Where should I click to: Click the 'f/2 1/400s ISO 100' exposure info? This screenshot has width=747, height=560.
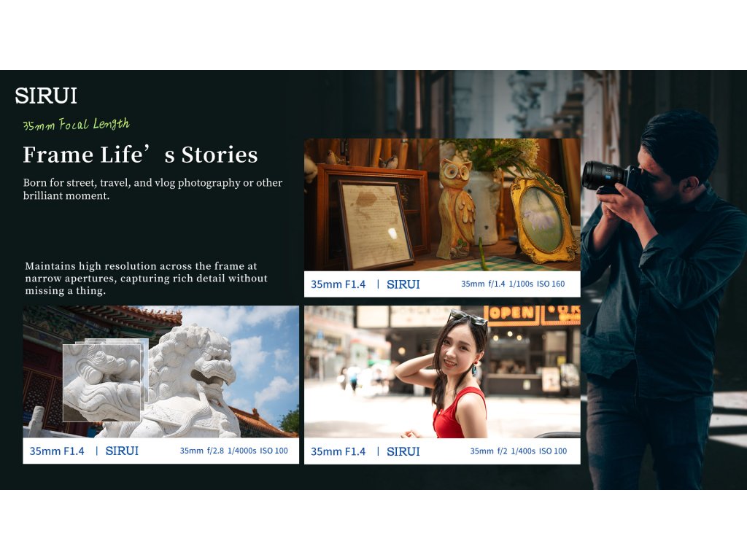click(532, 451)
